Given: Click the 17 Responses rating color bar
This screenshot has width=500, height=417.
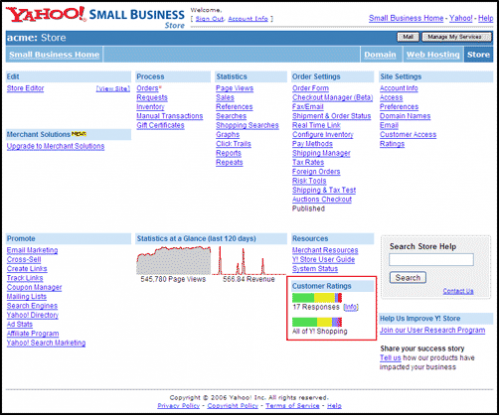Looking at the screenshot, I should pos(317,298).
